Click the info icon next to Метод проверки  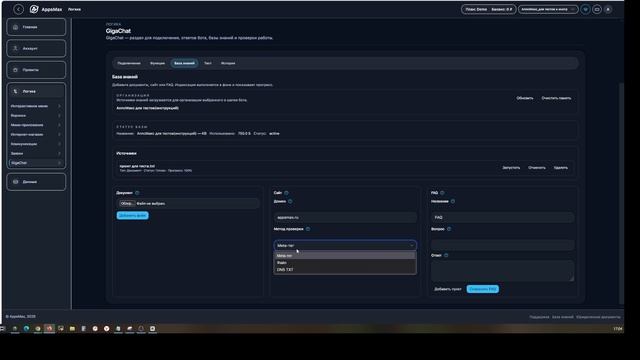pyautogui.click(x=308, y=229)
